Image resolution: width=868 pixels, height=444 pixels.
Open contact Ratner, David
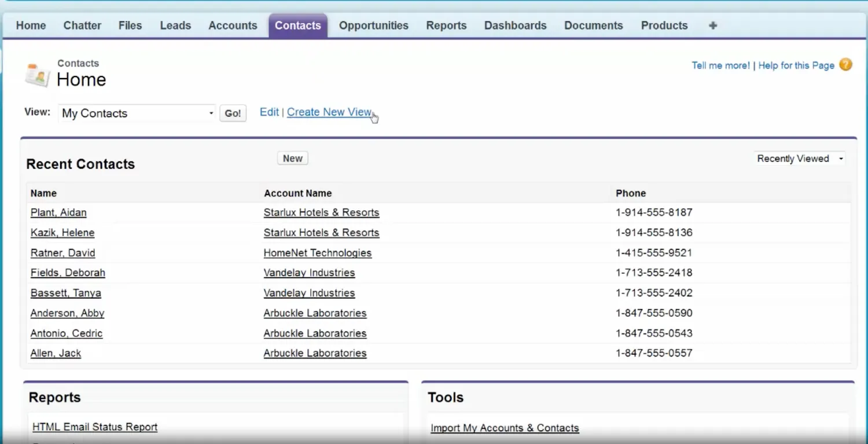pos(62,253)
